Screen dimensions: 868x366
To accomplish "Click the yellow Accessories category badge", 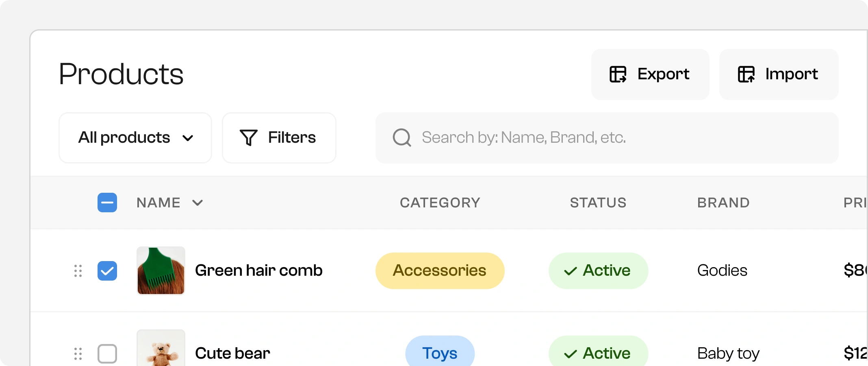I will coord(440,270).
